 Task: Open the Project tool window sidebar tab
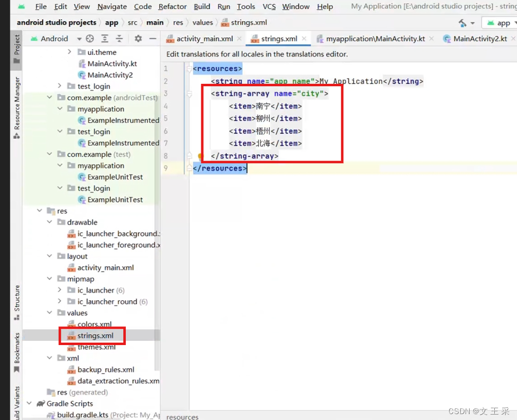click(x=16, y=49)
